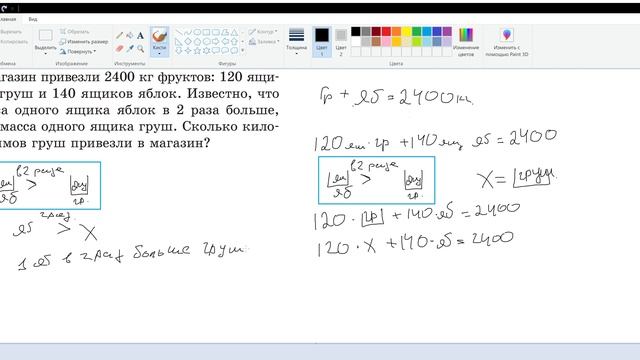Image resolution: width=640 pixels, height=360 pixels.
Task: Click the Копировать copy button
Action: pos(13,42)
